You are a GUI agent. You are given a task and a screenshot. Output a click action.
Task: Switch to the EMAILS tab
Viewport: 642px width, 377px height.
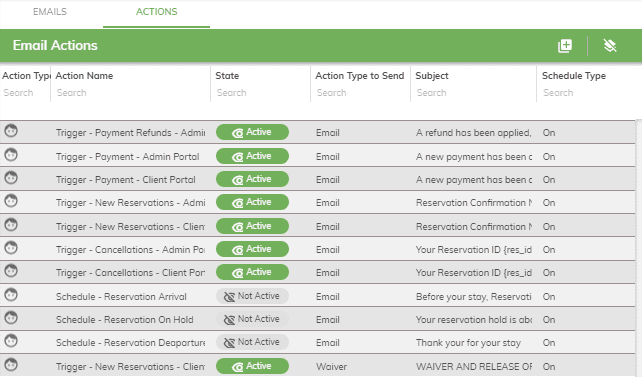(50, 12)
